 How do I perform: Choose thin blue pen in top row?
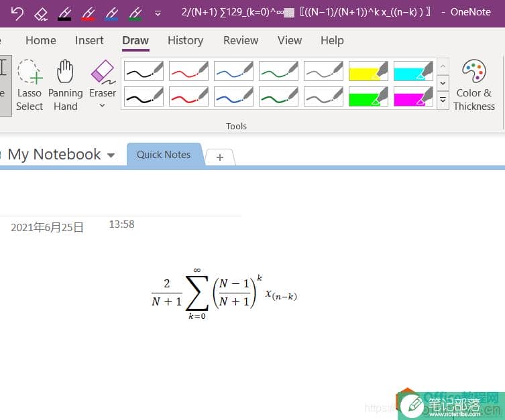pos(233,71)
